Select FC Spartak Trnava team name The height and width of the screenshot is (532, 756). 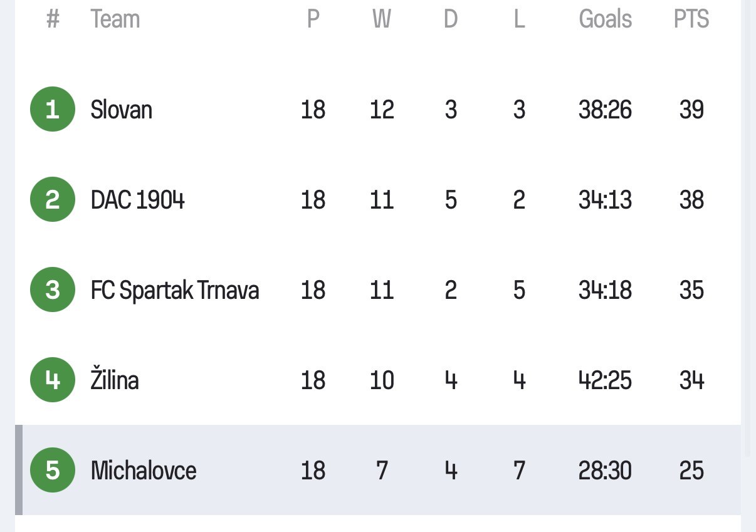175,290
